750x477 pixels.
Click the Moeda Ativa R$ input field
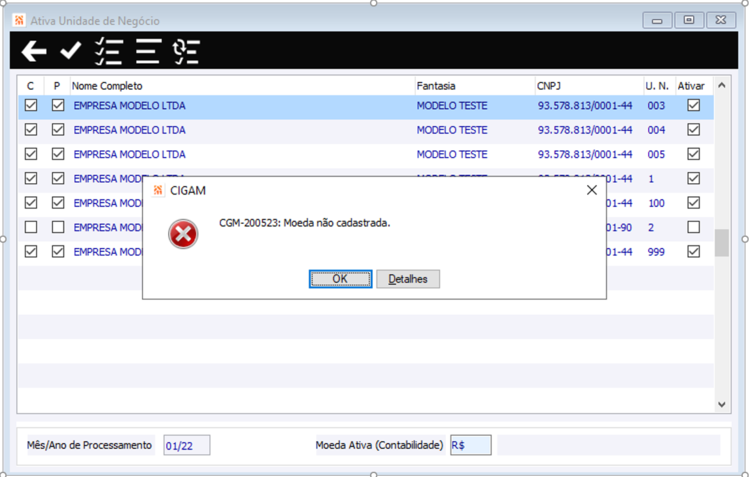470,445
